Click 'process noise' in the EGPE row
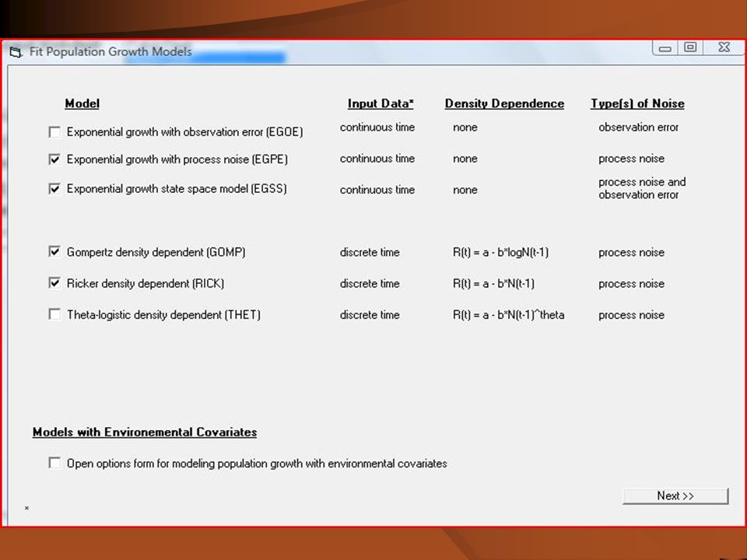The image size is (747, 560). 631,159
